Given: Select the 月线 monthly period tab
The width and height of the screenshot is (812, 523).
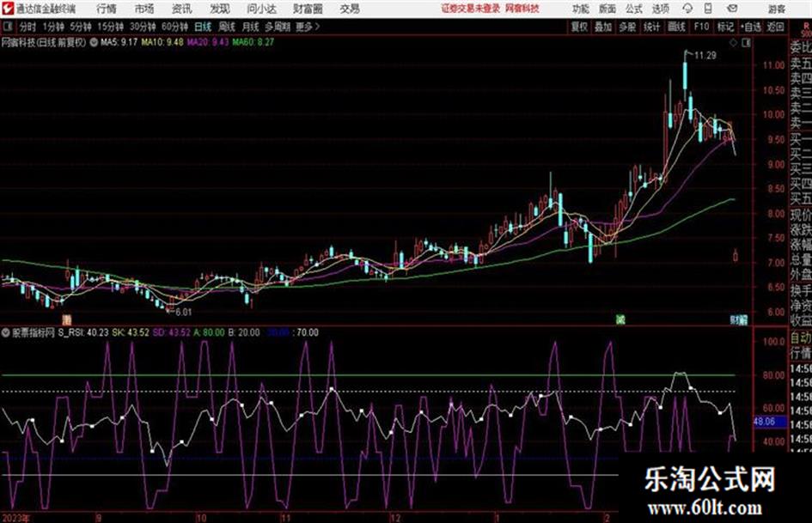Looking at the screenshot, I should coord(251,27).
